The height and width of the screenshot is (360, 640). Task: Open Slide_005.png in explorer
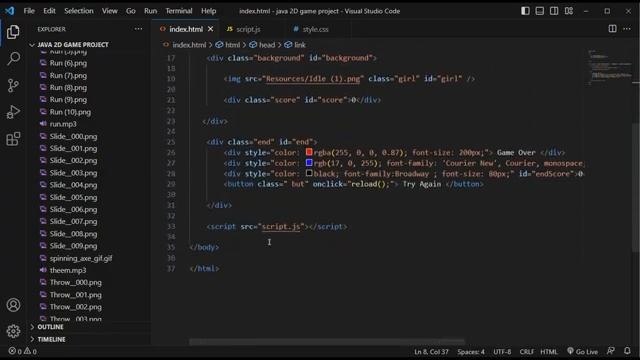tap(73, 197)
